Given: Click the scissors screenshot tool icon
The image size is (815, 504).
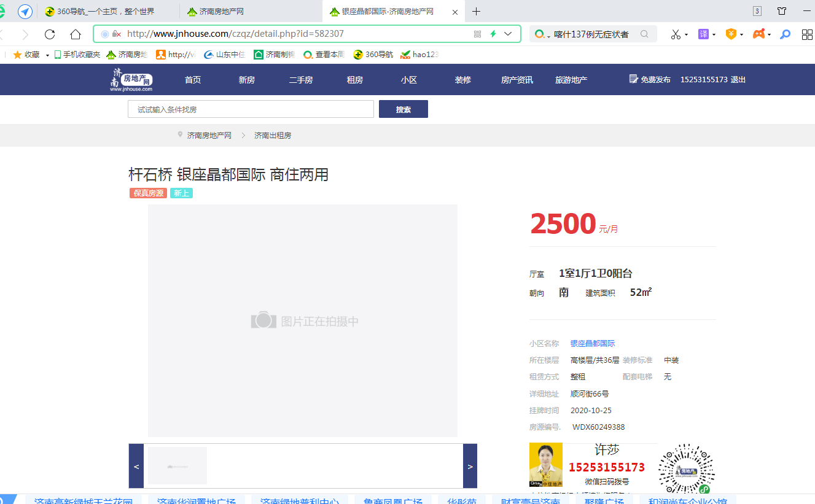Looking at the screenshot, I should [x=675, y=34].
